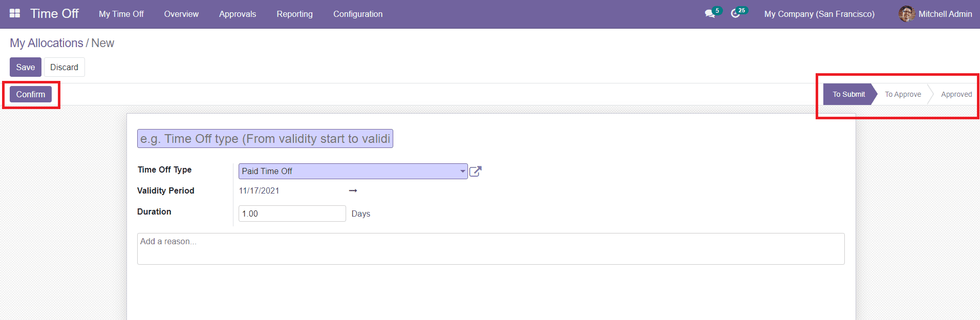Save the new allocation

coord(25,67)
